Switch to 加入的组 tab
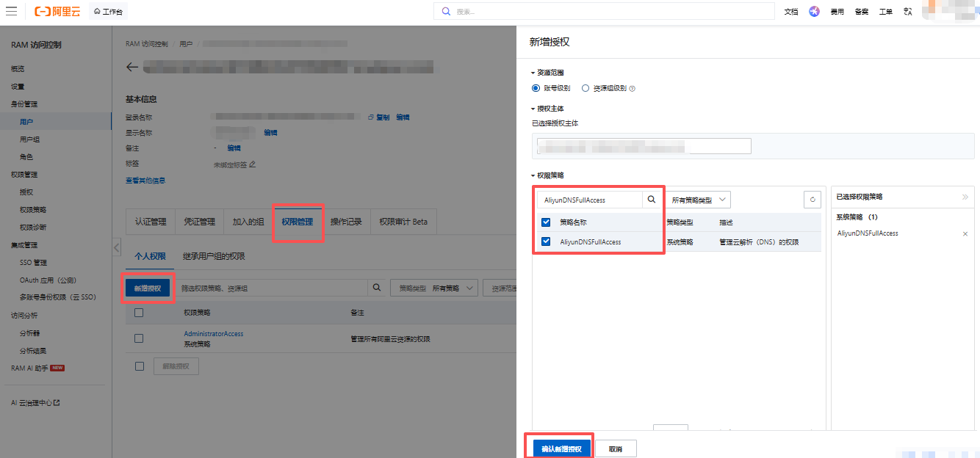Viewport: 980px width, 458px height. [x=248, y=222]
